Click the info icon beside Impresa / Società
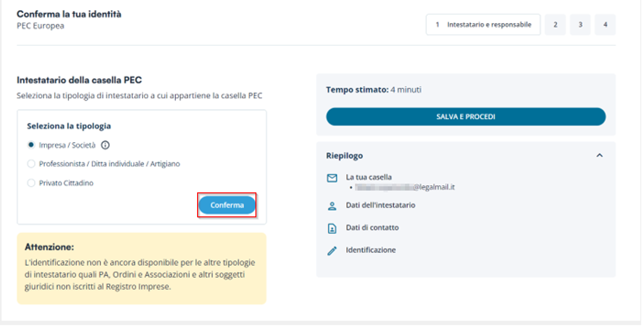This screenshot has height=326, width=644. 105,145
